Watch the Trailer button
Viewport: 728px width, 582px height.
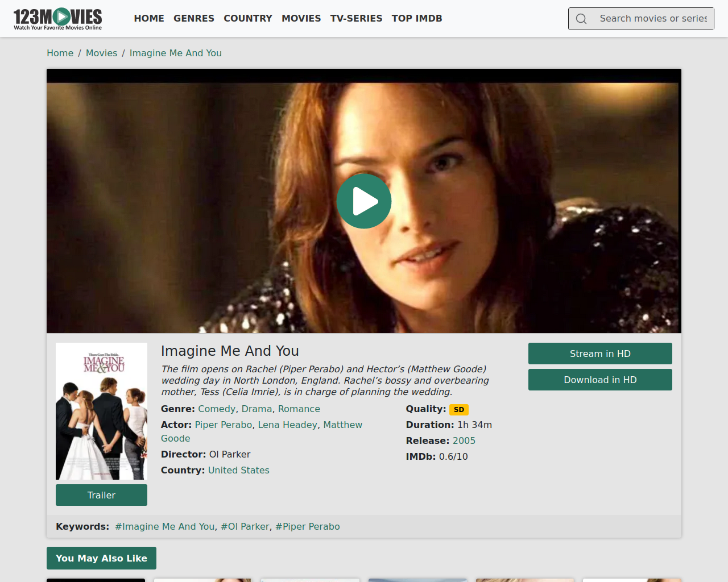pos(101,495)
